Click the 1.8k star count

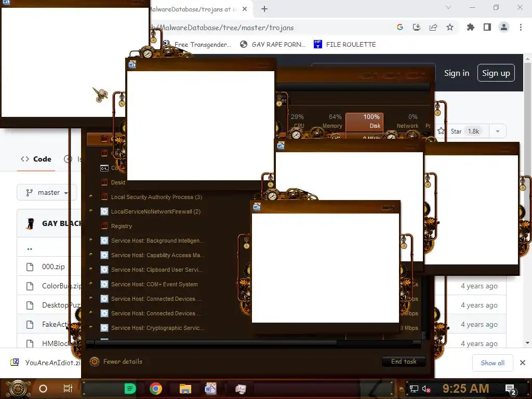[473, 131]
